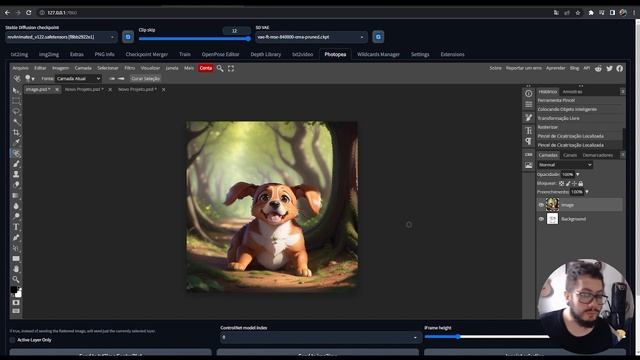
Task: Select the Path Select tool
Action: [16, 248]
